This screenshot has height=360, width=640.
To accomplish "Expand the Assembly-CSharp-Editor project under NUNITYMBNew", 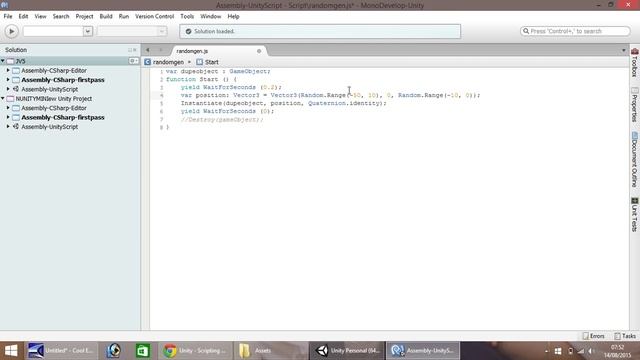I will (x=8, y=108).
